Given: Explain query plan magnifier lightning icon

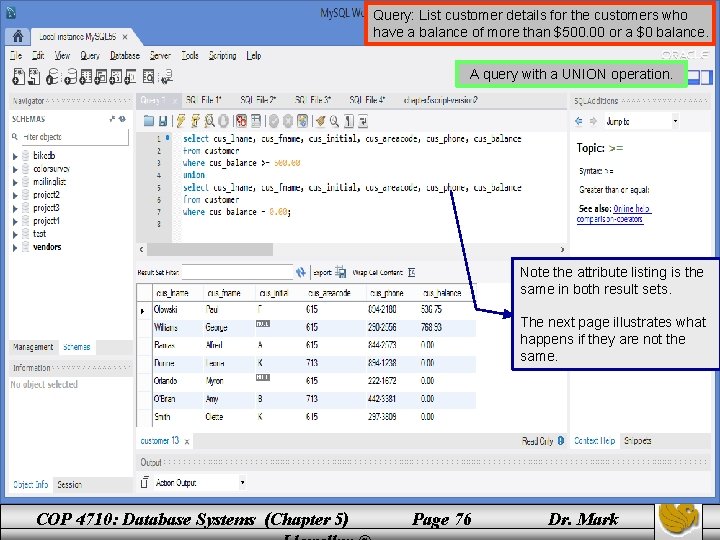Looking at the screenshot, I should (x=209, y=121).
